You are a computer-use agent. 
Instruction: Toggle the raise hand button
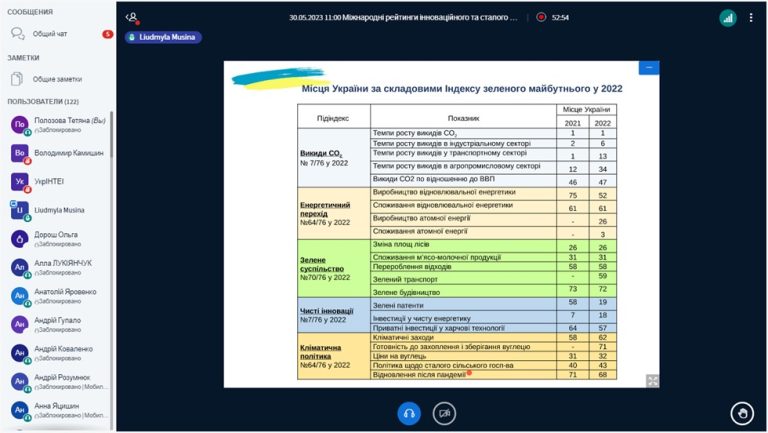[742, 413]
